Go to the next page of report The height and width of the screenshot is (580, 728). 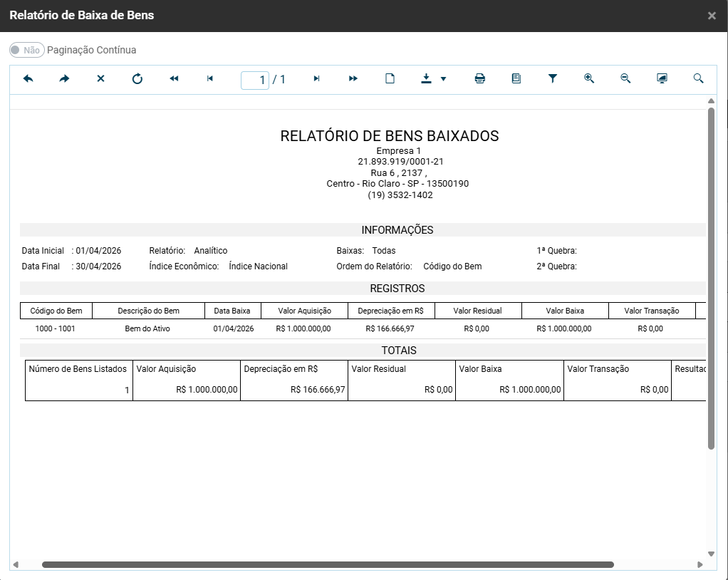(x=317, y=79)
